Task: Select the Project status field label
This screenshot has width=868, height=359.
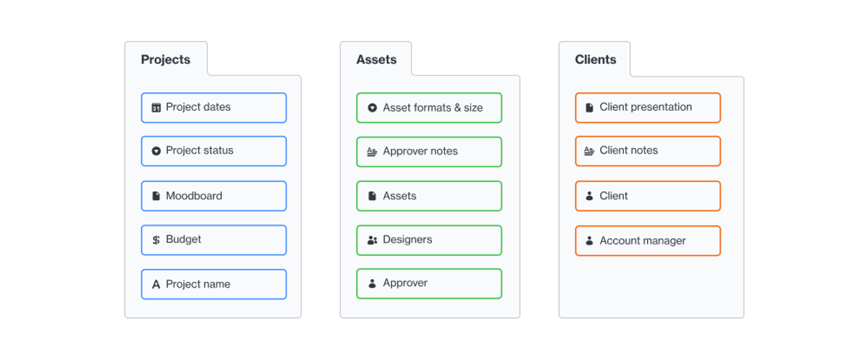Action: pyautogui.click(x=200, y=150)
